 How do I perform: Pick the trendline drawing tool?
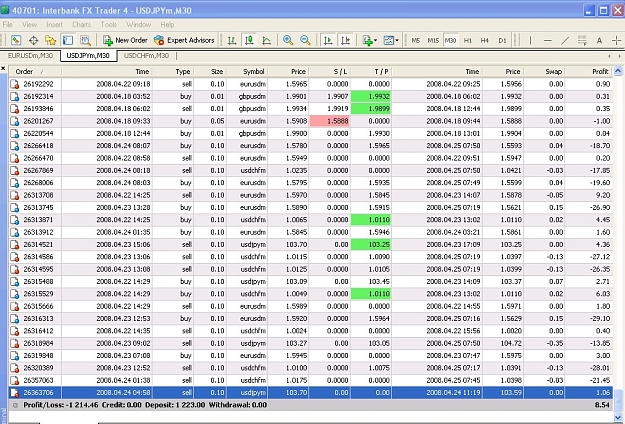565,40
